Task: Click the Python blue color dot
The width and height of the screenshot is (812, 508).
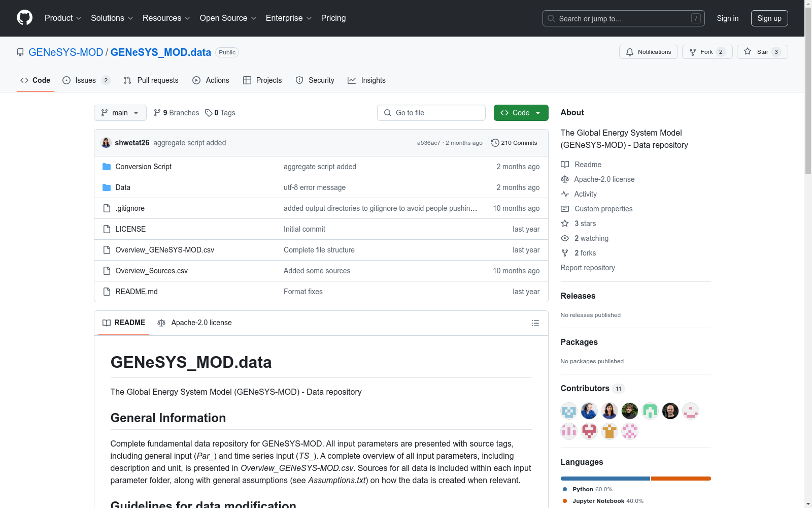Action: pos(565,489)
